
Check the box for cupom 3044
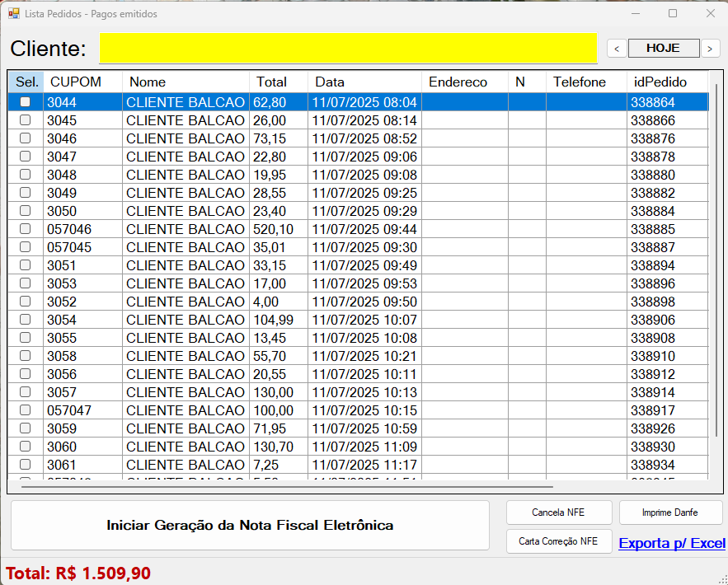26,102
